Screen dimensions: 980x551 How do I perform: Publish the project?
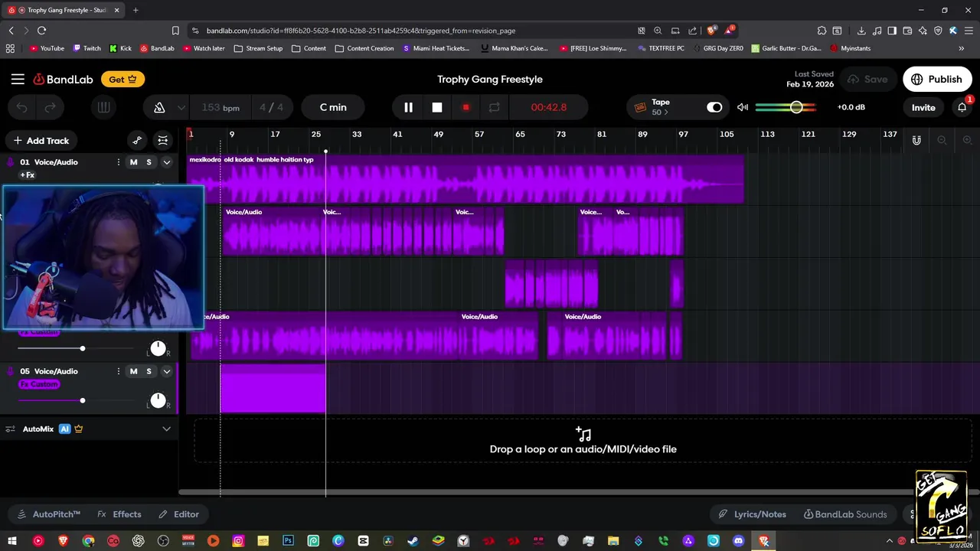tap(937, 79)
